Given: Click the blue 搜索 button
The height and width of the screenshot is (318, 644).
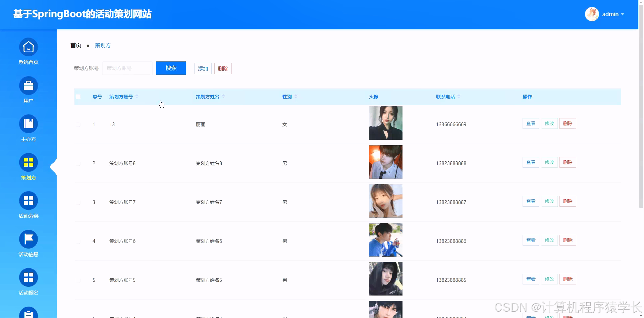Looking at the screenshot, I should point(171,68).
